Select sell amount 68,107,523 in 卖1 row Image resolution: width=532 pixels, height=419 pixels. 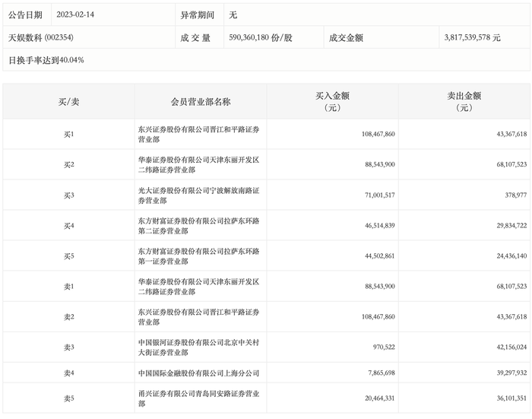point(511,286)
